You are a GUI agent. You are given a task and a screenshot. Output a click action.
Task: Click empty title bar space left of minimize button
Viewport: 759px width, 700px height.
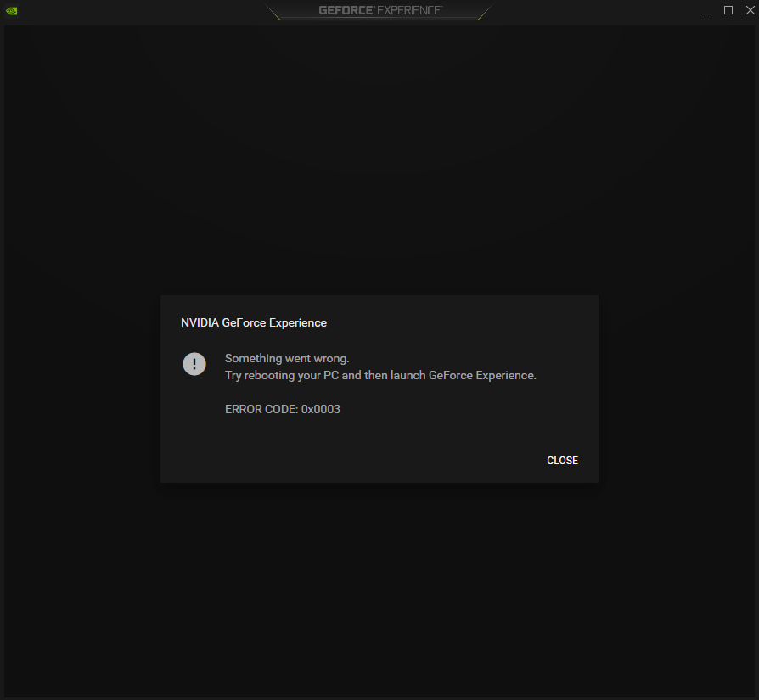(x=611, y=11)
